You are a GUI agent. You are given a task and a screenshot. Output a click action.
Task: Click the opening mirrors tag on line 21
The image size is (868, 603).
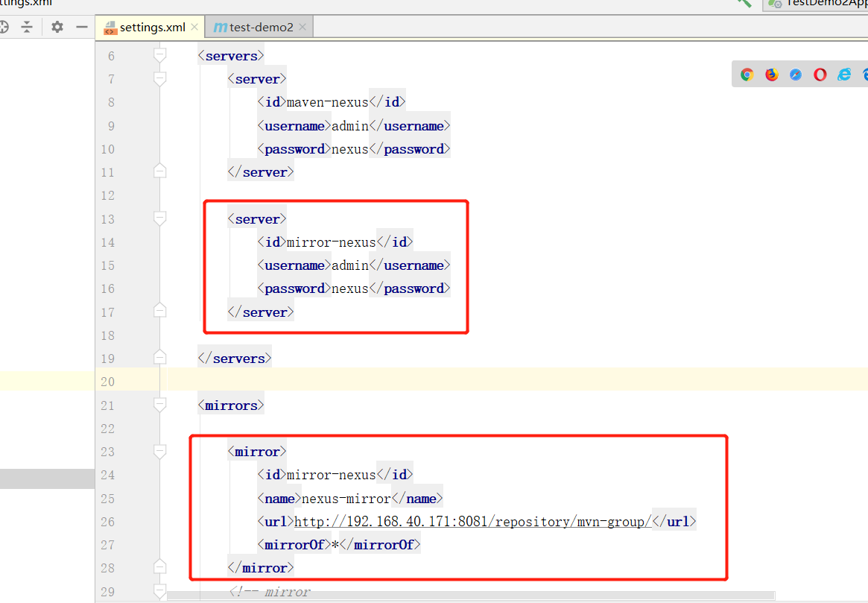tap(231, 405)
